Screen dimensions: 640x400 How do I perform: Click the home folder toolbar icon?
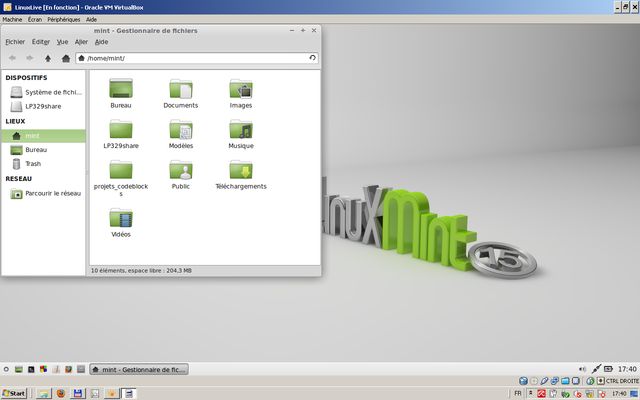[66, 58]
